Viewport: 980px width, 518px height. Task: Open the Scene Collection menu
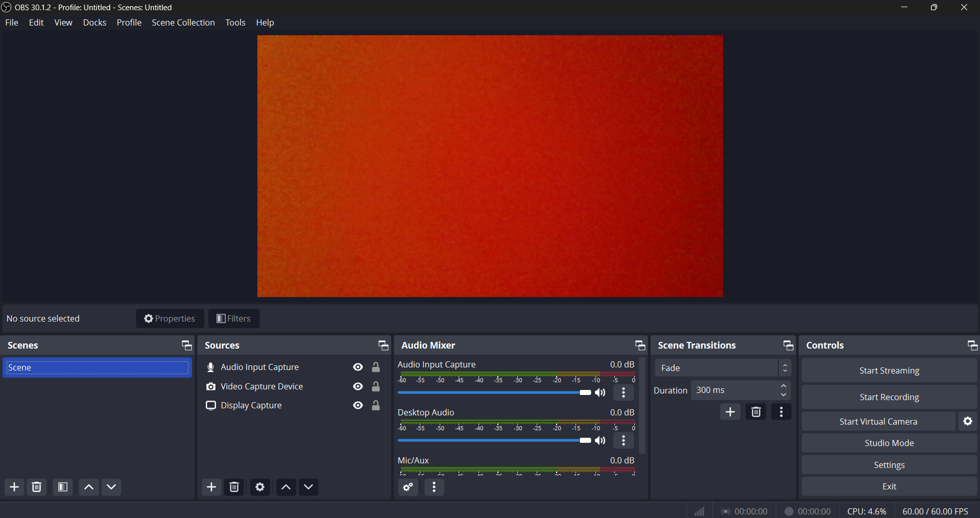coord(183,22)
